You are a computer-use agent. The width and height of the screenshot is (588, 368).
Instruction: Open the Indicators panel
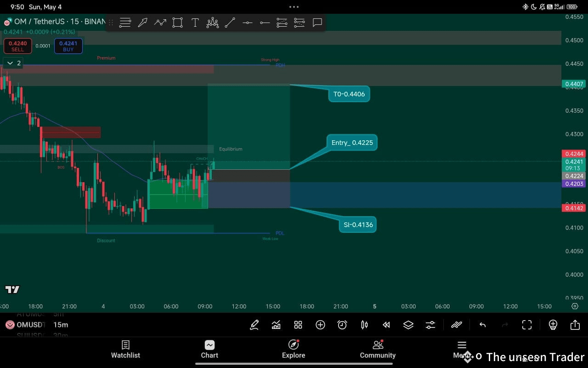point(276,325)
